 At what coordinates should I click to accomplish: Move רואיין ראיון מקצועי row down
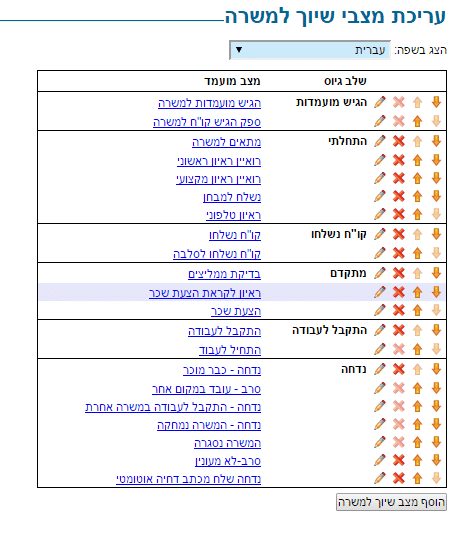tap(436, 178)
